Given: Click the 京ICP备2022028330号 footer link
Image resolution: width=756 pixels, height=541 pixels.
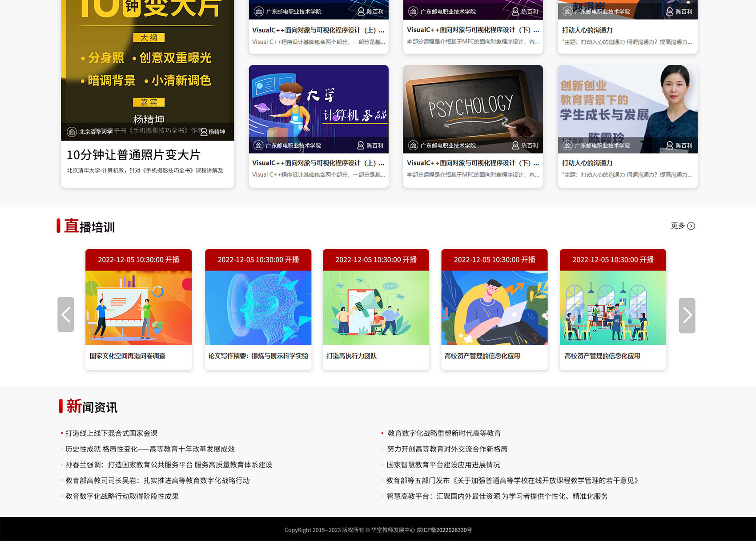Looking at the screenshot, I should pyautogui.click(x=444, y=530).
